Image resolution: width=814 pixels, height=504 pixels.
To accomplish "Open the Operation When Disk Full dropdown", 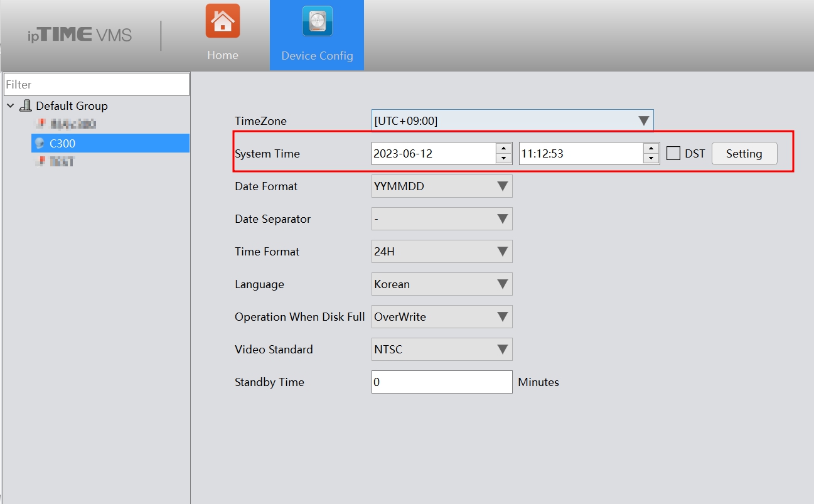I will pos(442,317).
